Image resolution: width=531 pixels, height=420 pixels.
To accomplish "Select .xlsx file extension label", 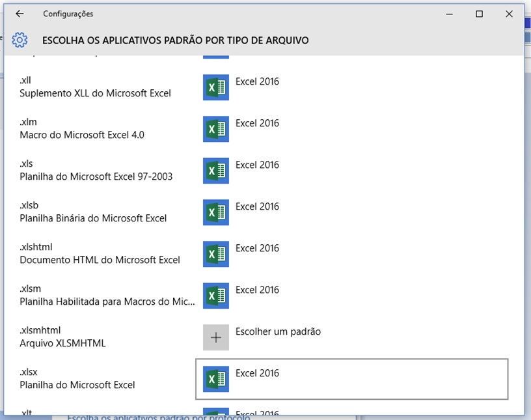I will pos(29,372).
